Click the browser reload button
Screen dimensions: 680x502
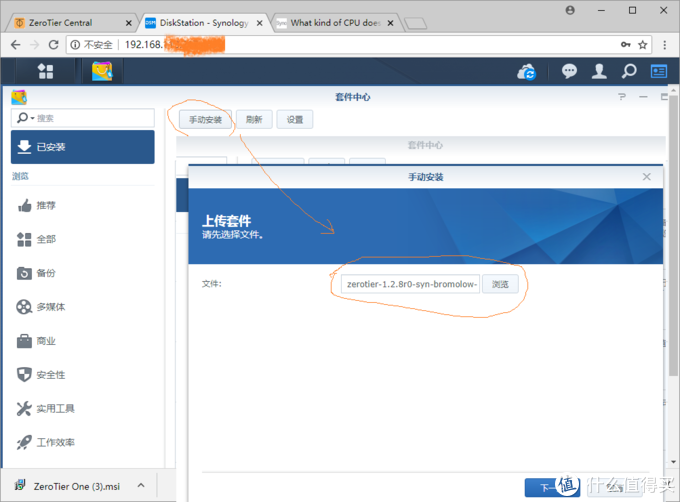click(x=54, y=45)
